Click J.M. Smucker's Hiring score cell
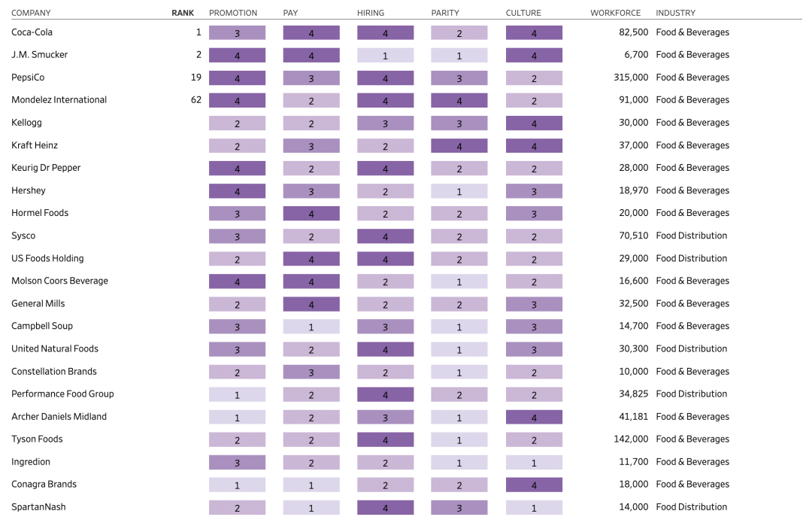 click(x=385, y=55)
